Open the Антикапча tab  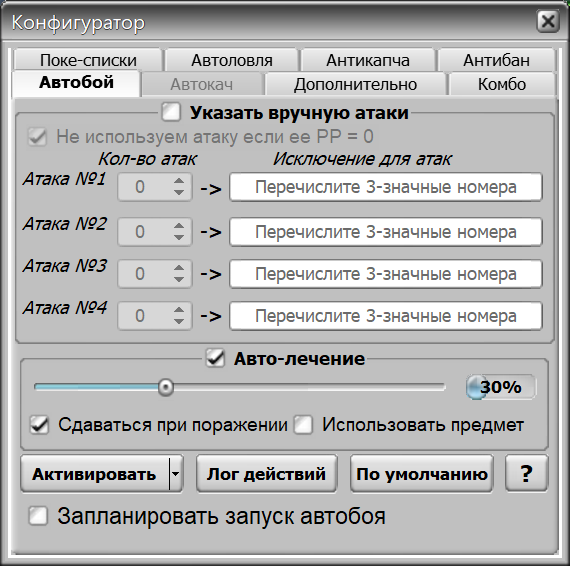[368, 60]
